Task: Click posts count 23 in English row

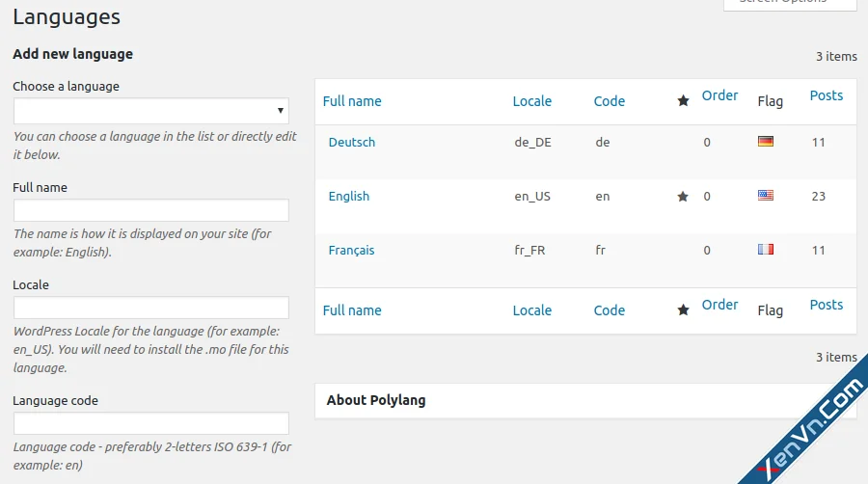Action: (818, 197)
